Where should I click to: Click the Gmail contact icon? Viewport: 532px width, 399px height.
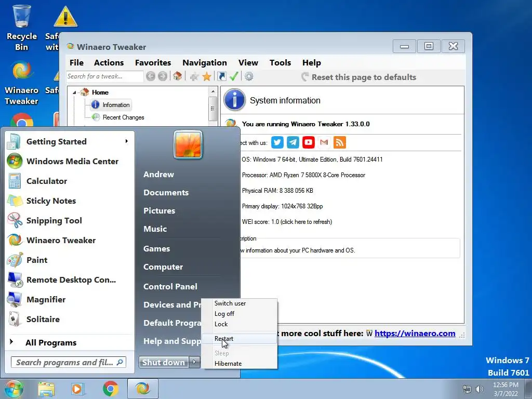coord(324,142)
